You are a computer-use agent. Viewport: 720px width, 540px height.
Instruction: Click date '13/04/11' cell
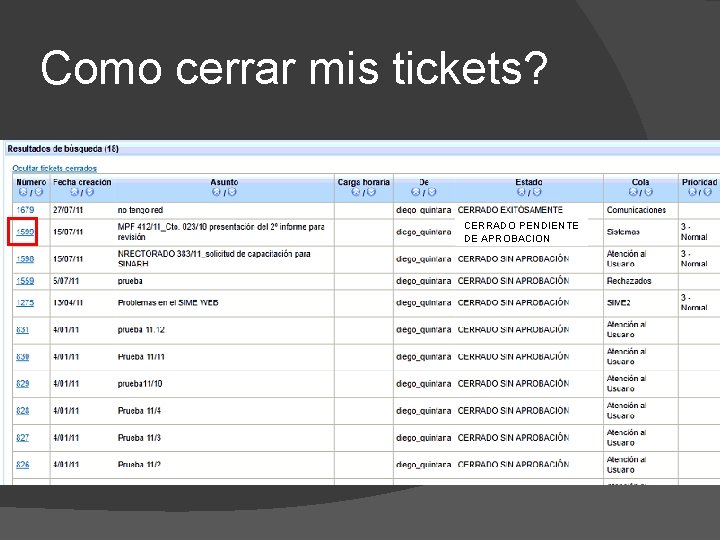click(x=68, y=303)
